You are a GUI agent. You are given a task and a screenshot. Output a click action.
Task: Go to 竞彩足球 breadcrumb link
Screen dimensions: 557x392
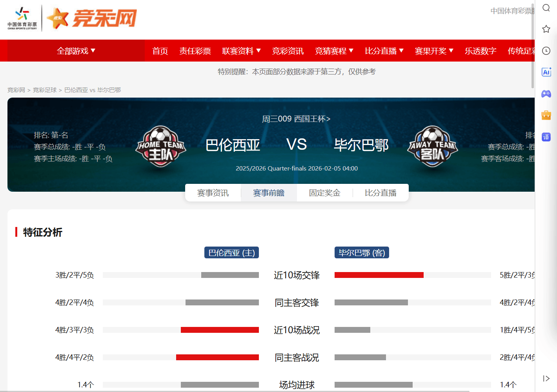[45, 90]
